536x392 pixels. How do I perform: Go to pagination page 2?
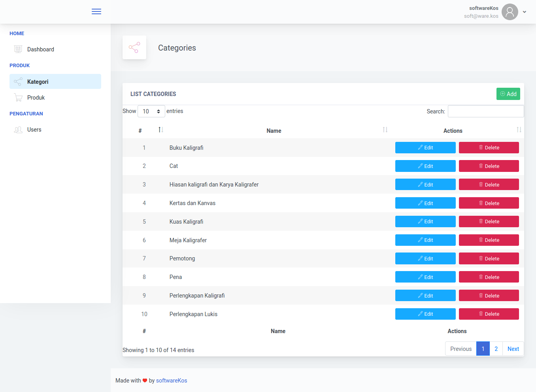coord(496,349)
